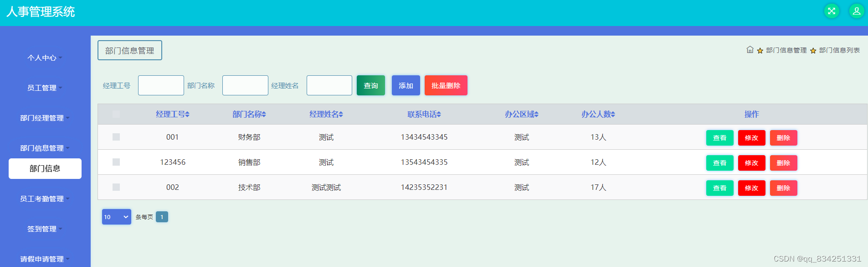Check the row checkbox for 技术部

[116, 187]
